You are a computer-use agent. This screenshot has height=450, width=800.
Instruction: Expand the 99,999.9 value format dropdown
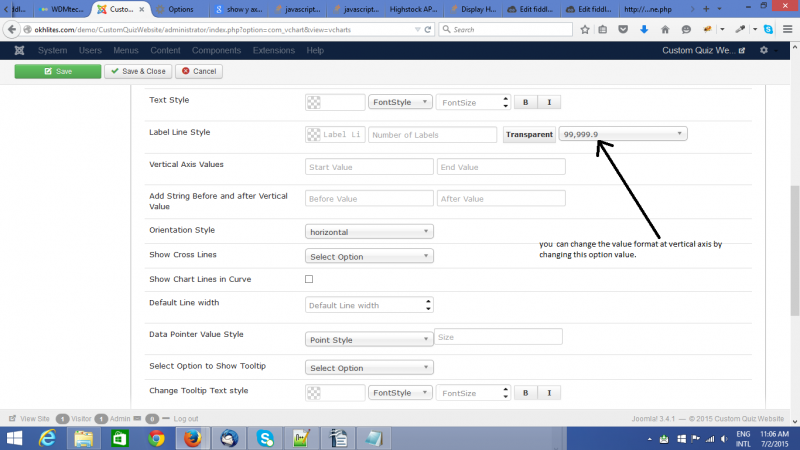[x=623, y=134]
